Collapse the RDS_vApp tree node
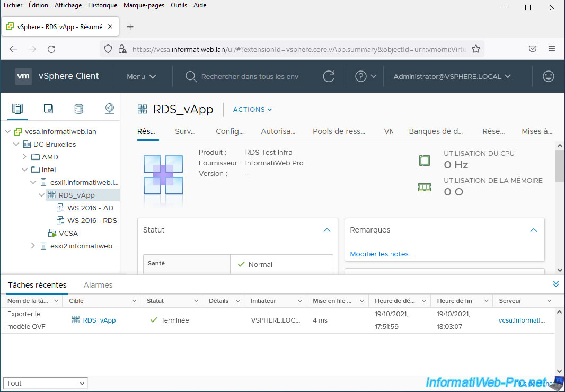The height and width of the screenshot is (392, 565). point(41,195)
